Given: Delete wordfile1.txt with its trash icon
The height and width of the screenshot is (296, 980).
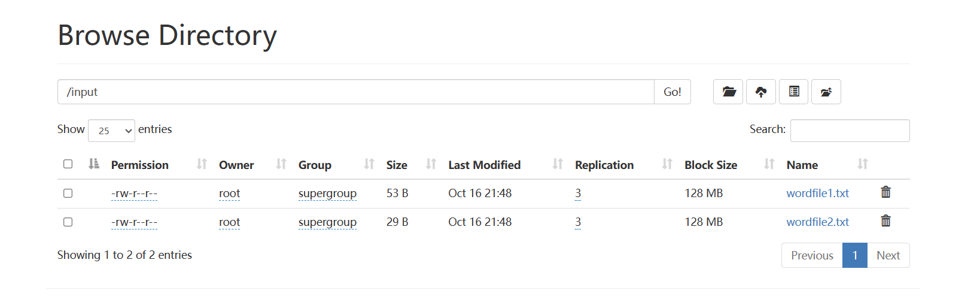Looking at the screenshot, I should [886, 192].
